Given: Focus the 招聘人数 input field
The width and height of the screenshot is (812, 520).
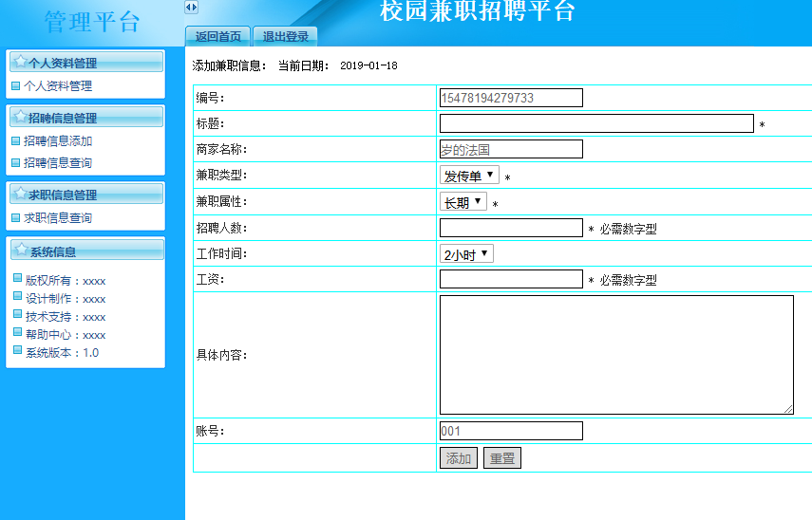Looking at the screenshot, I should [511, 228].
